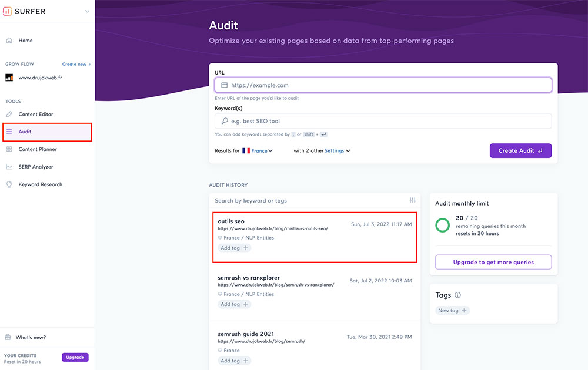Click the What's new gift icon
The width and height of the screenshot is (588, 370).
pyautogui.click(x=8, y=337)
